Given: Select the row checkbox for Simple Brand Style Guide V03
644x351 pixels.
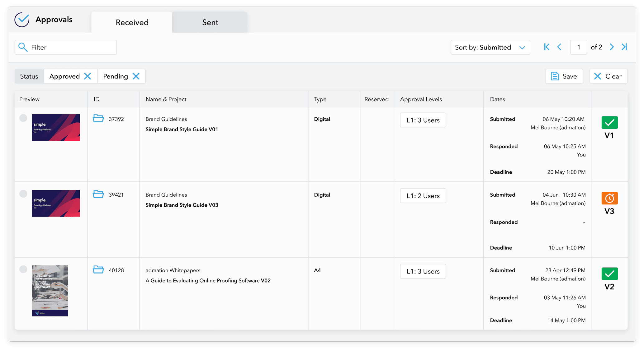Looking at the screenshot, I should pos(23,194).
